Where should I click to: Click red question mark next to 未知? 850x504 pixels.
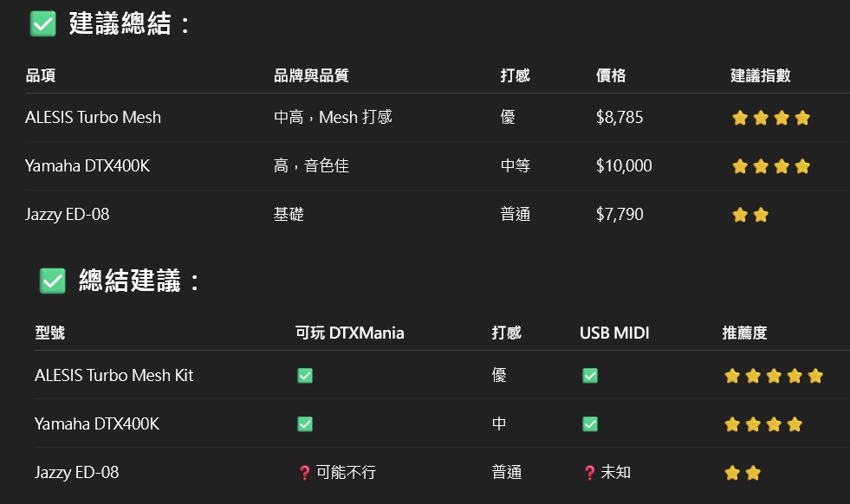point(590,473)
